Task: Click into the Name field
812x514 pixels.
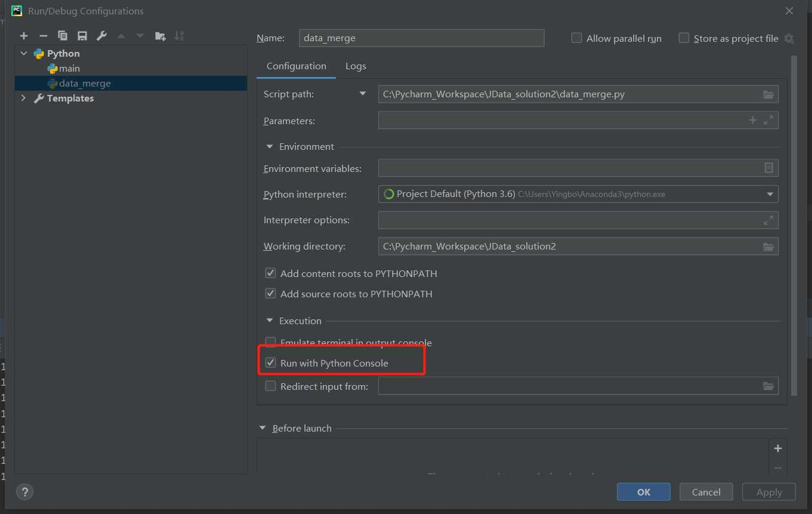Action: coord(421,38)
